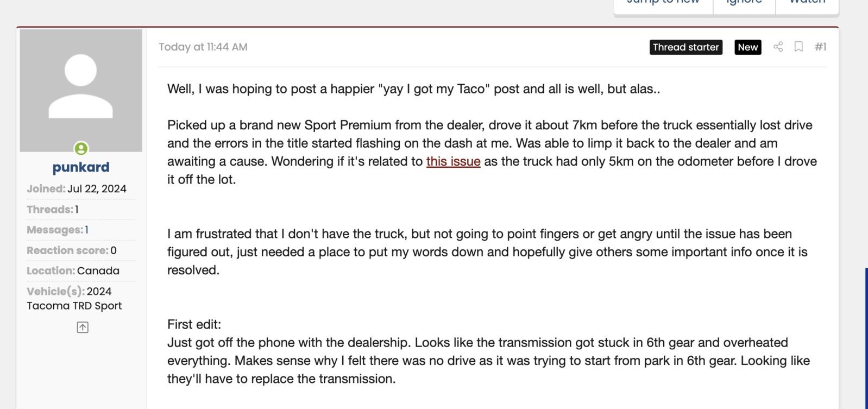
Task: Open punkard's default avatar image
Action: coord(81,90)
